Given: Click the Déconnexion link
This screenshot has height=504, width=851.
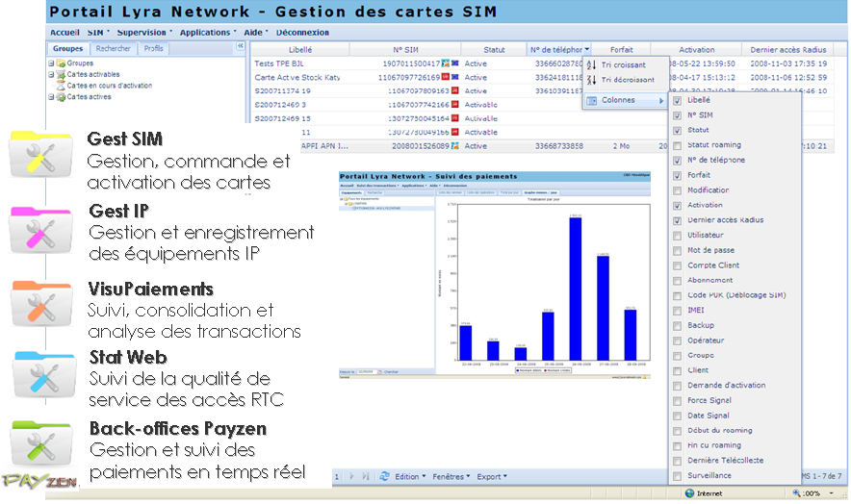Looking at the screenshot, I should pyautogui.click(x=302, y=32).
